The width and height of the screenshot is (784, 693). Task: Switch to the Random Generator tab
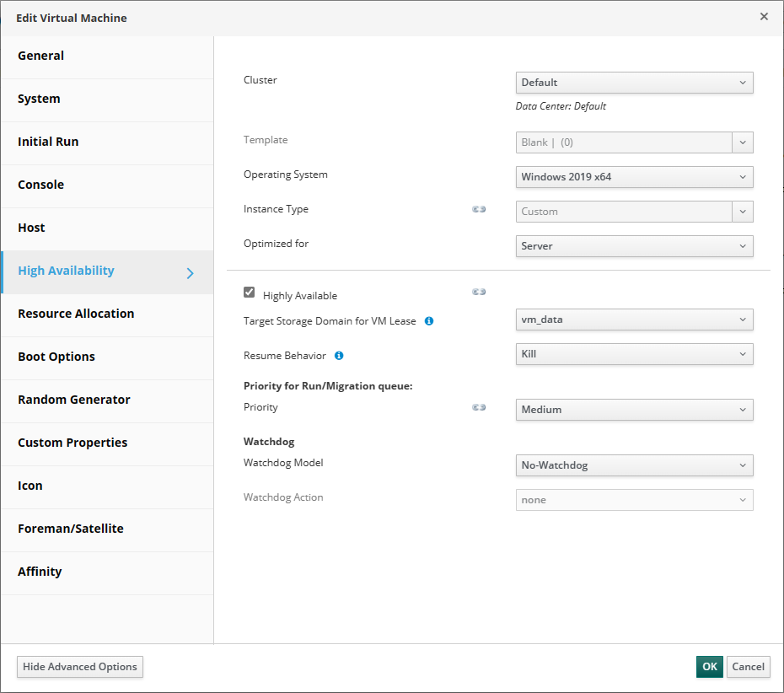tap(107, 400)
